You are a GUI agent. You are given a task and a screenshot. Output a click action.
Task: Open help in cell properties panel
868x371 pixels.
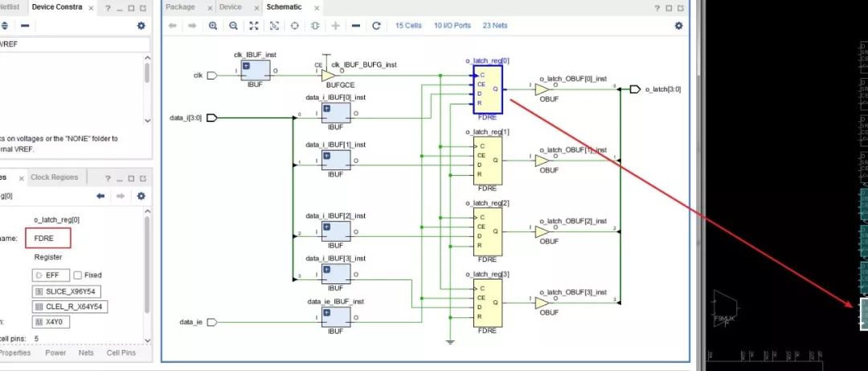click(x=108, y=178)
